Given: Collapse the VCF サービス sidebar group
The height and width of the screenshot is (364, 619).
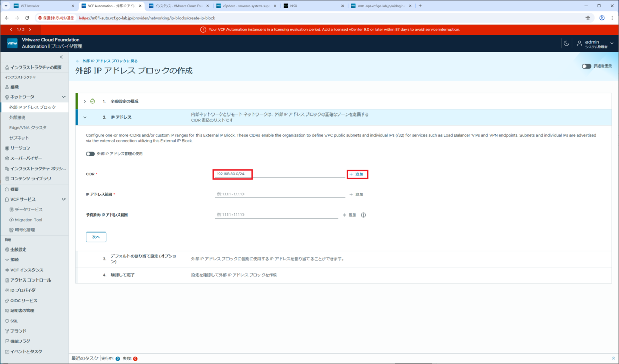Looking at the screenshot, I should [x=63, y=199].
